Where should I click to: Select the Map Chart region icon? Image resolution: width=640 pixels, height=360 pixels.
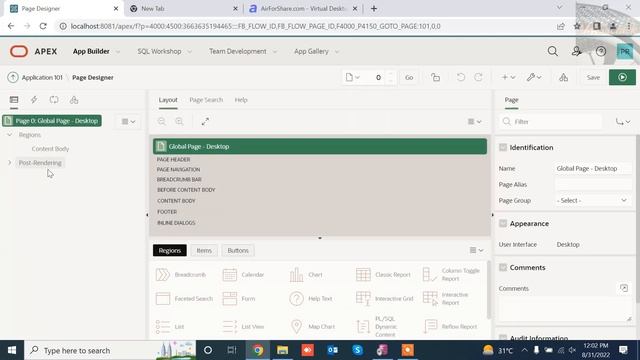click(x=296, y=327)
